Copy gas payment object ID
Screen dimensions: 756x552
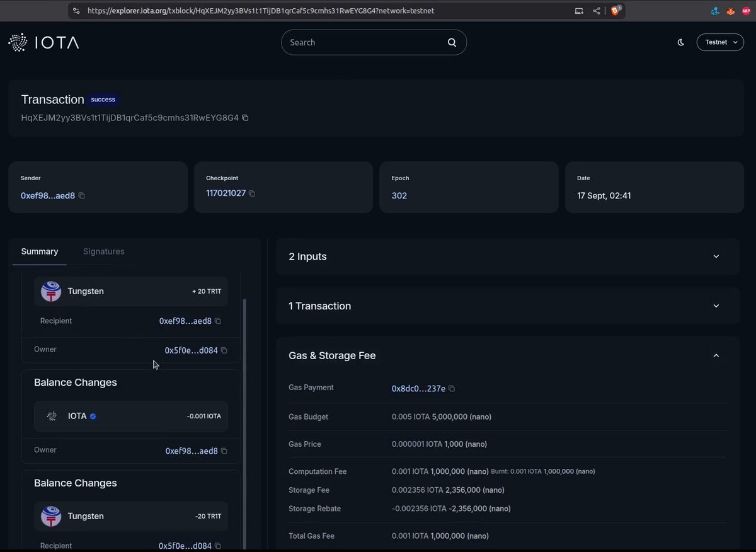point(451,389)
